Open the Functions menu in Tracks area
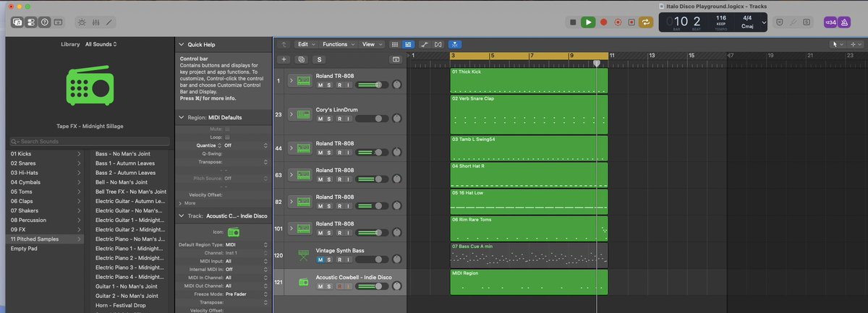868x313 pixels. tap(338, 44)
